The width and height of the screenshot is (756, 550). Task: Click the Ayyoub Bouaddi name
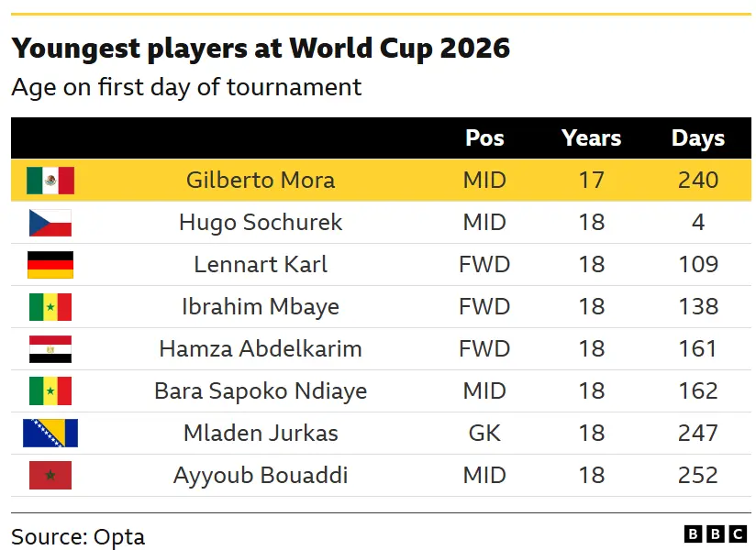pos(261,476)
